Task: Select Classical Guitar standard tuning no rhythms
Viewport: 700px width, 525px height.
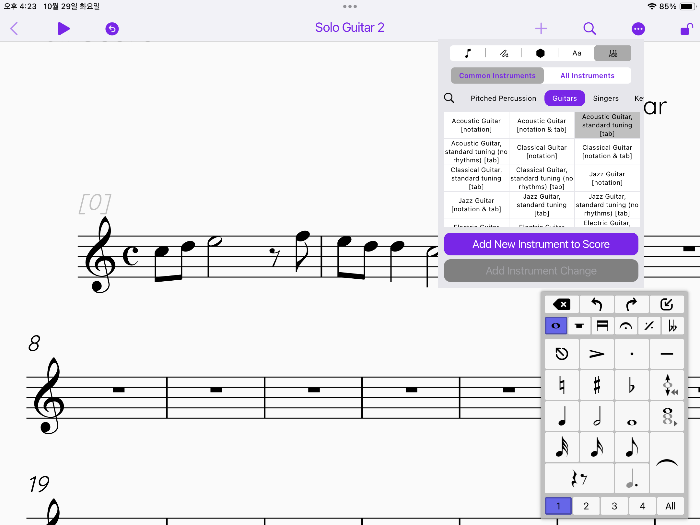Action: click(542, 178)
